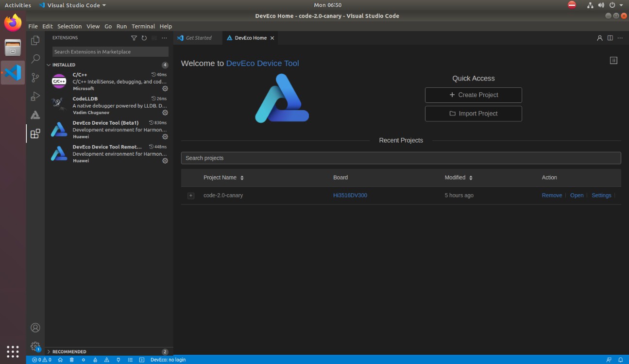
Task: Open Settings for code-2.0-canary project
Action: pyautogui.click(x=601, y=196)
